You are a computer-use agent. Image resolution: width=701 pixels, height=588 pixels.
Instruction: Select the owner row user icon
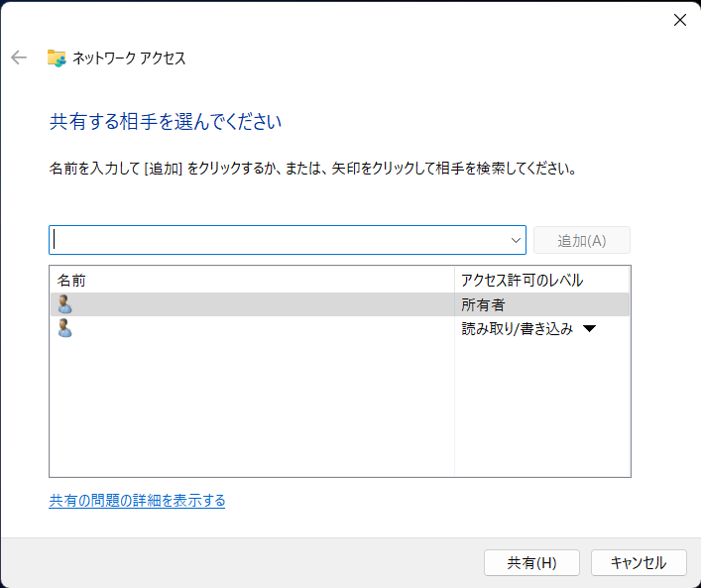65,304
